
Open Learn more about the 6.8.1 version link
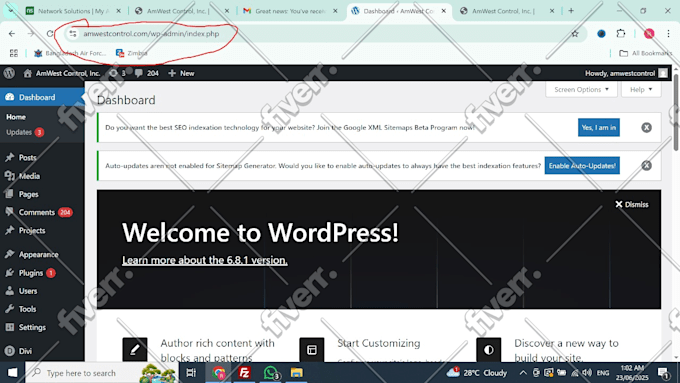(205, 260)
